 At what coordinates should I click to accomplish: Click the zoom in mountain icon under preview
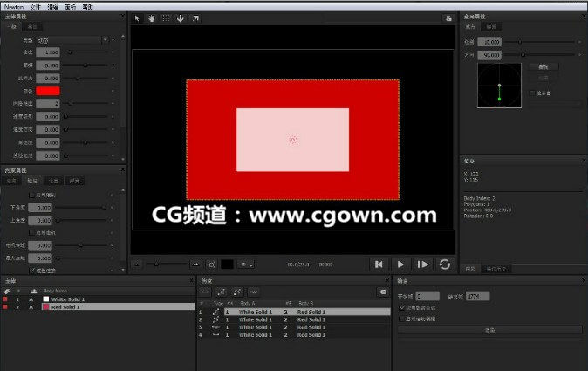click(195, 265)
